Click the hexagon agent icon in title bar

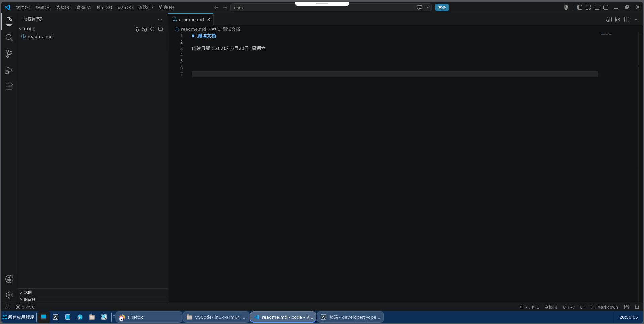(x=566, y=7)
